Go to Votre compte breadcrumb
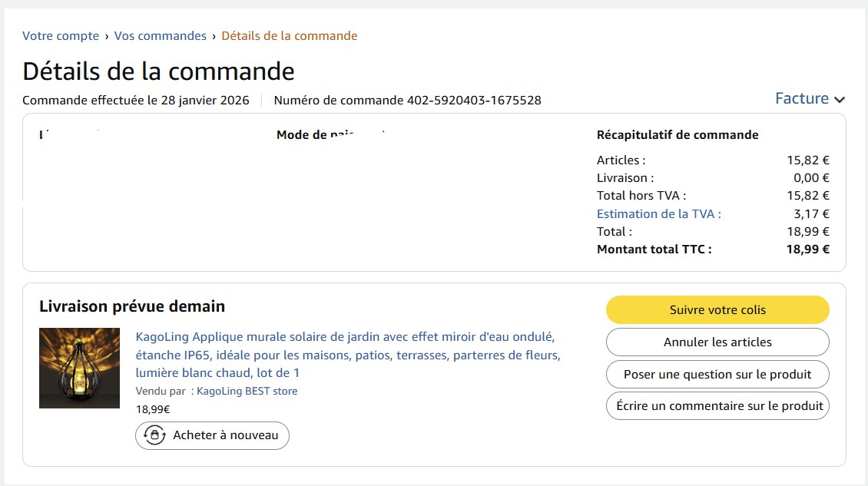 [x=61, y=36]
